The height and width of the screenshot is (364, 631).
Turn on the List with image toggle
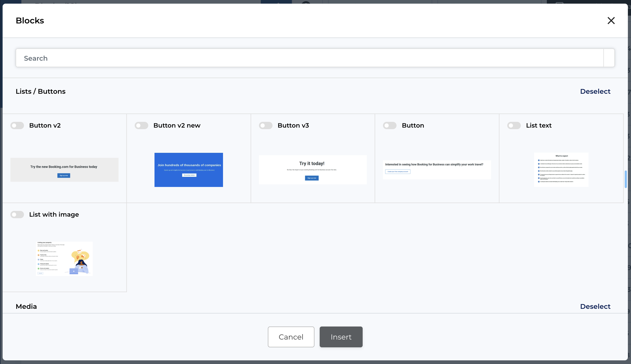pos(17,215)
